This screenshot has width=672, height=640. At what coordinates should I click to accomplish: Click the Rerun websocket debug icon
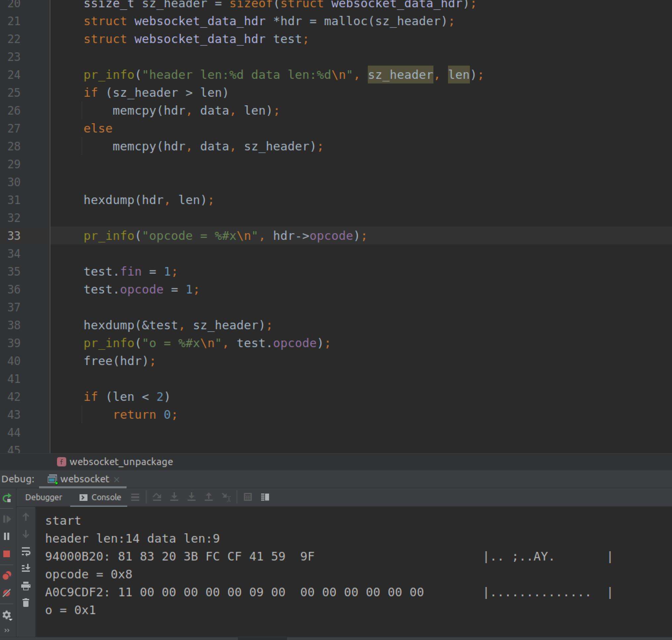7,498
